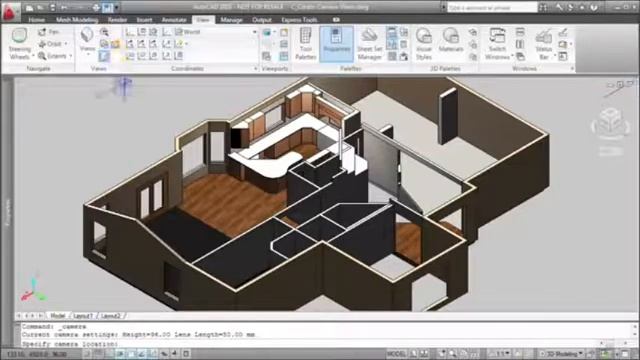Click the Tool Palettes button
Screen dimensions: 640x360
(x=306, y=44)
